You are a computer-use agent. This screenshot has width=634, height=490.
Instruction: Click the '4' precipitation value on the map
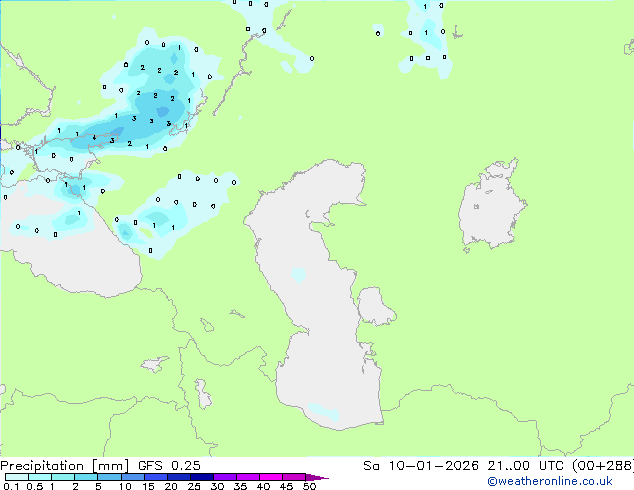pos(94,137)
